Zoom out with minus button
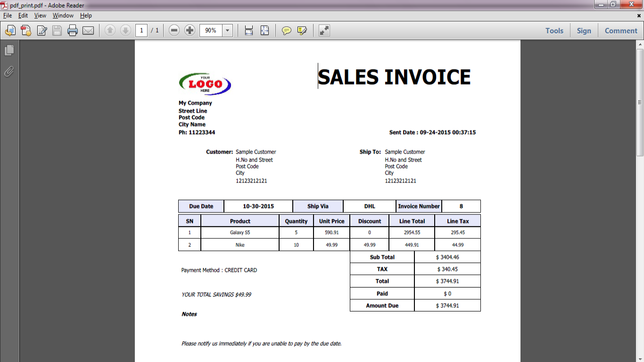Viewport: 644px width, 362px height. pos(174,31)
